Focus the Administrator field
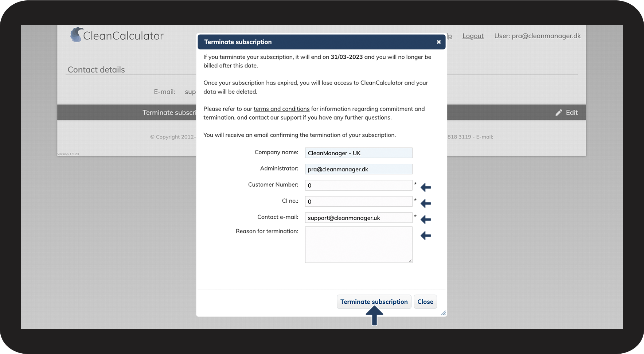This screenshot has height=354, width=644. [359, 169]
